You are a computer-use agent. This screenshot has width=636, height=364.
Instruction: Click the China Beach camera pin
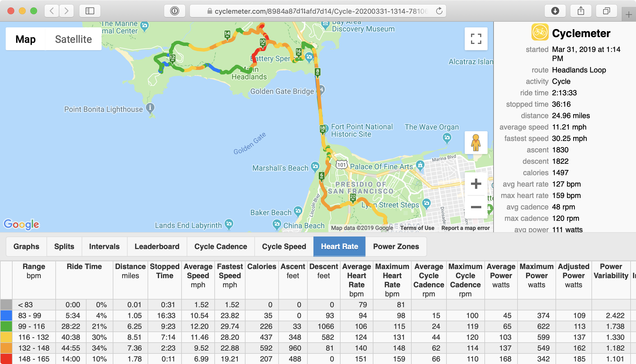pyautogui.click(x=277, y=224)
